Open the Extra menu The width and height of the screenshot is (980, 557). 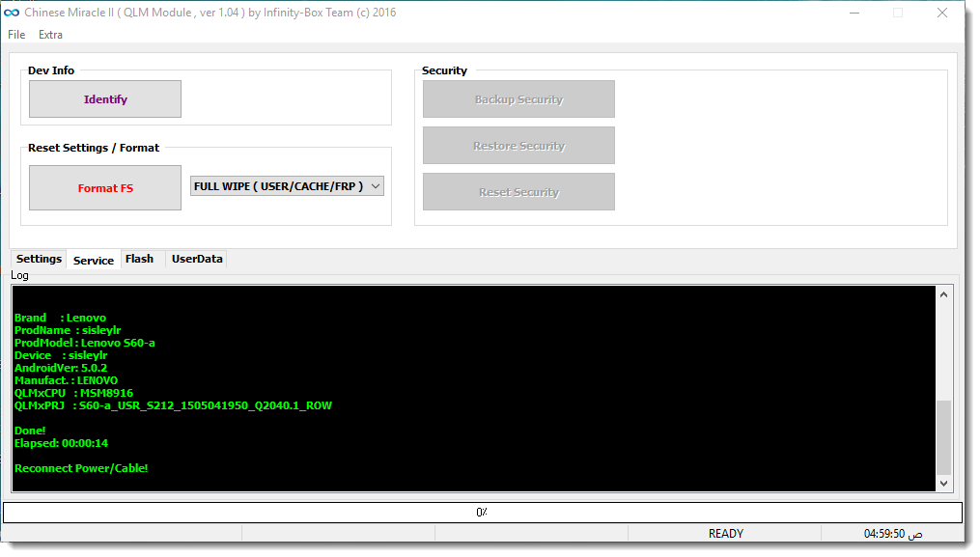pyautogui.click(x=50, y=35)
